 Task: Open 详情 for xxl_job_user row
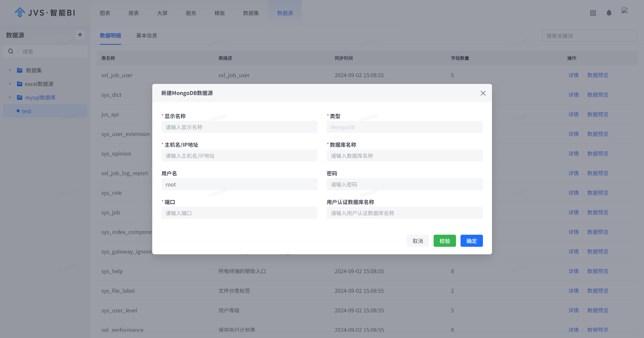point(573,75)
